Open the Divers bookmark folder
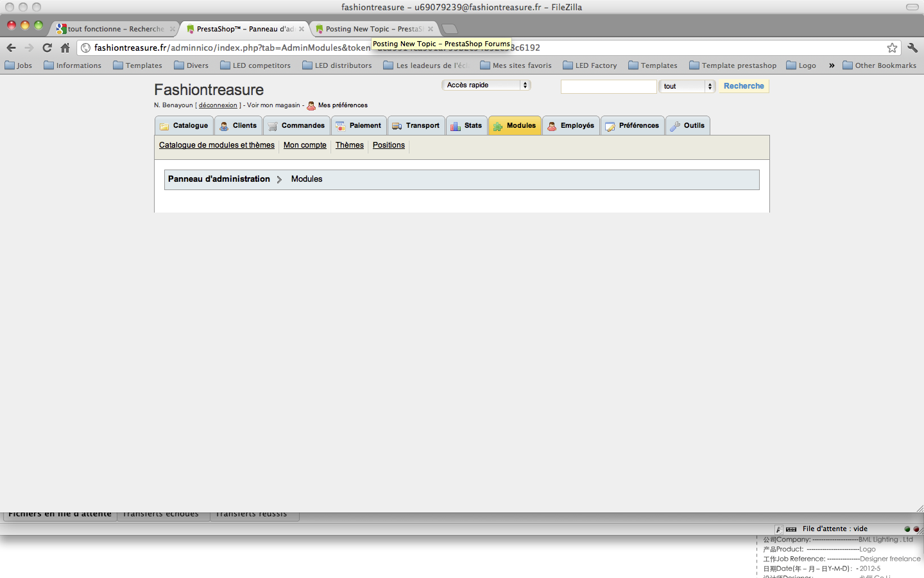 coord(191,66)
